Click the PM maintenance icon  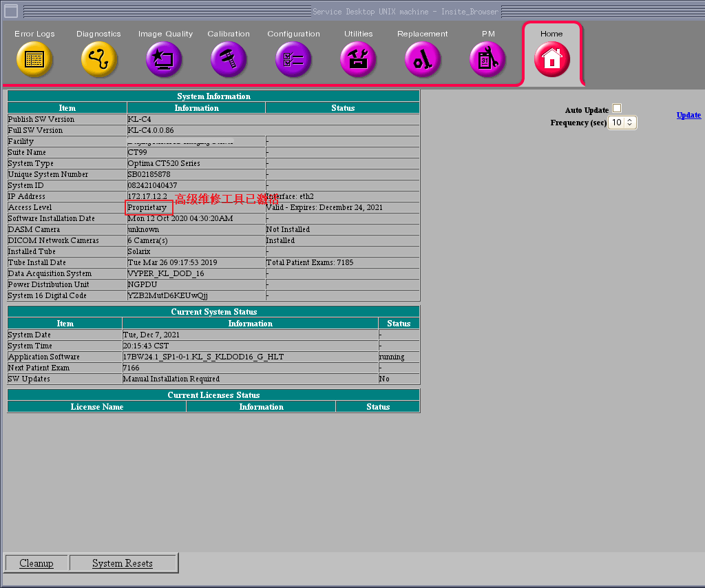pyautogui.click(x=487, y=60)
